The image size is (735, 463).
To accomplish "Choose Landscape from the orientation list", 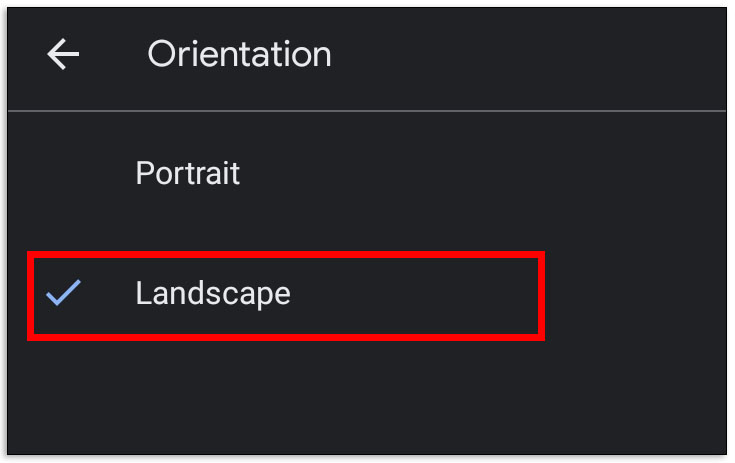I will point(213,293).
